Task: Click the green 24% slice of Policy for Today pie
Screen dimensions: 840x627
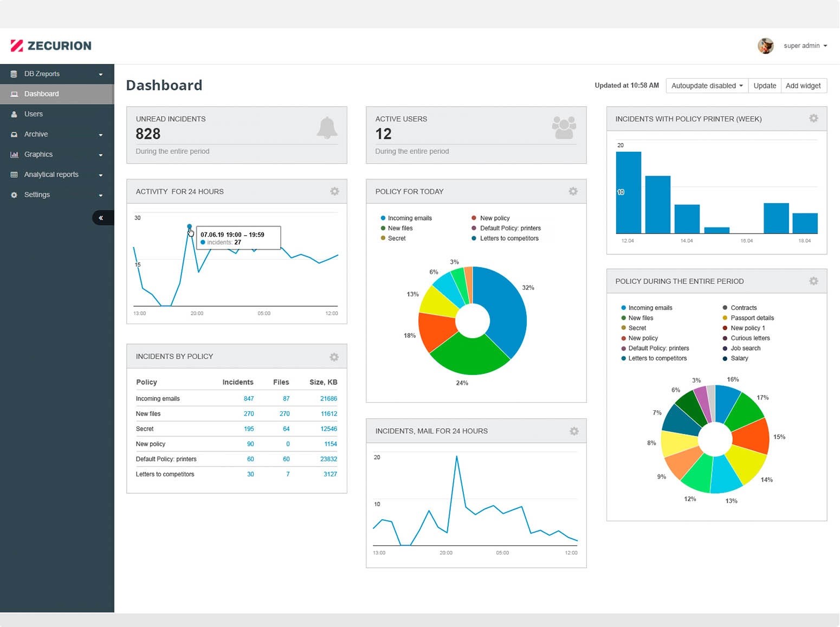Action: click(x=467, y=354)
